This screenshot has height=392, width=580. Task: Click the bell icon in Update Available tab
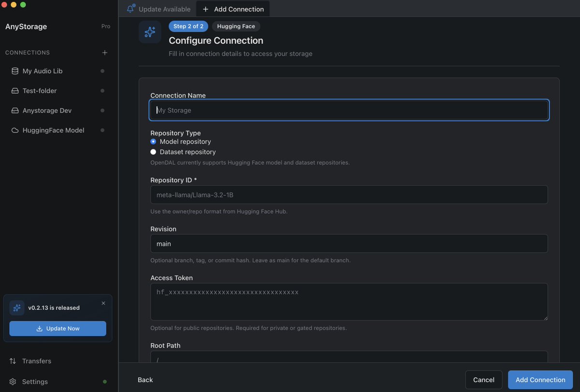point(130,9)
